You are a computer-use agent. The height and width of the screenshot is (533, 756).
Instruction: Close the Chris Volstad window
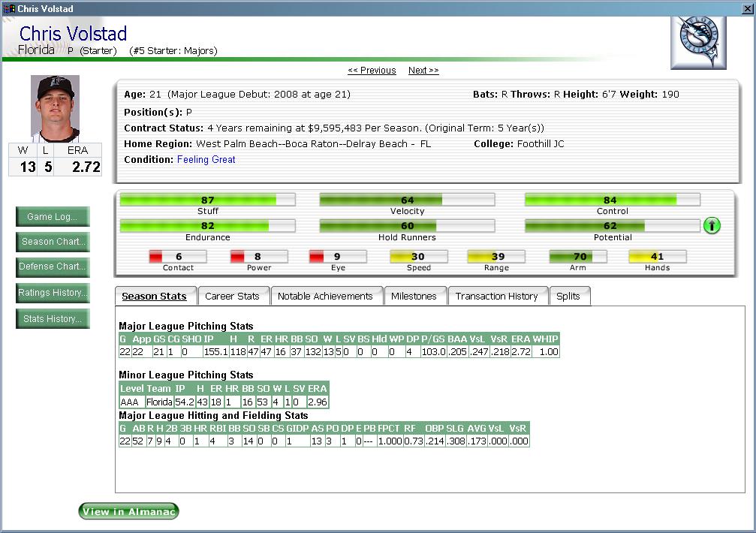pyautogui.click(x=747, y=8)
